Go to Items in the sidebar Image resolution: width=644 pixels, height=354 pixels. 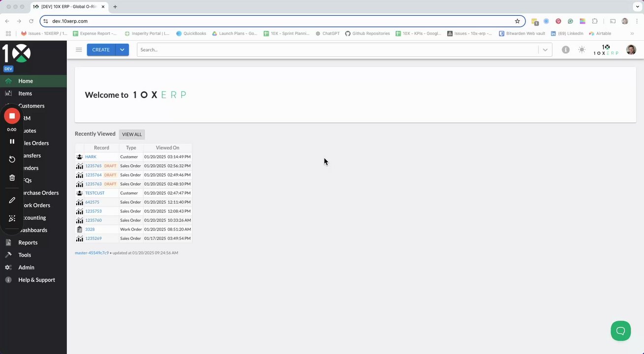click(33, 93)
